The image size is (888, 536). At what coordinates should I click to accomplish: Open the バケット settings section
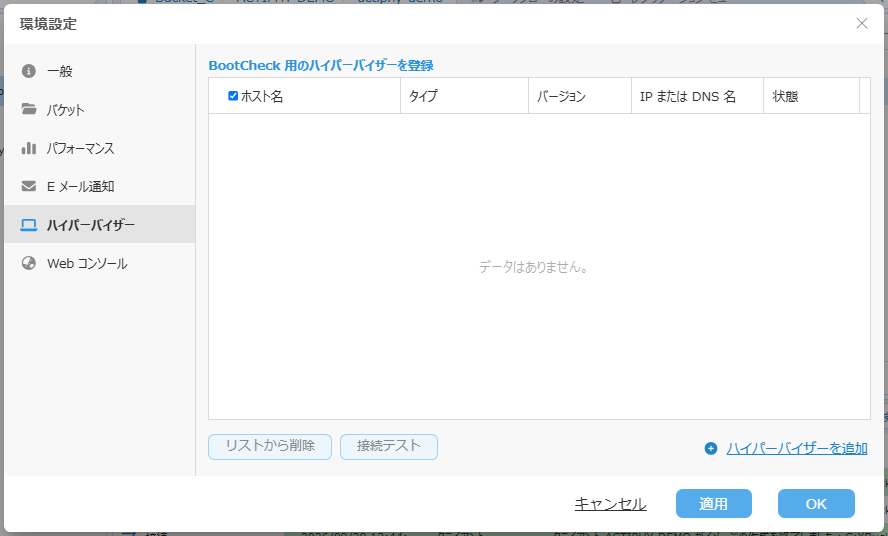(x=100, y=109)
